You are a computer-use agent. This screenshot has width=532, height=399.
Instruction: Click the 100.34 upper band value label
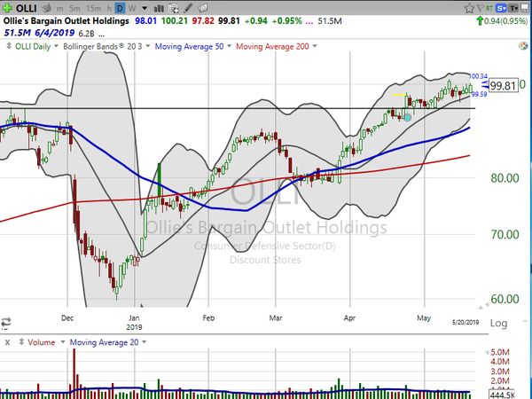click(479, 76)
